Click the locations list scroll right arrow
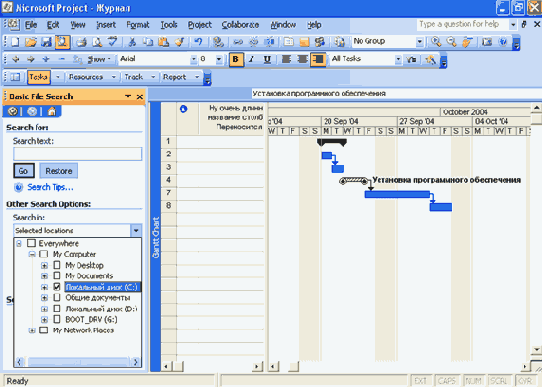 click(136, 362)
